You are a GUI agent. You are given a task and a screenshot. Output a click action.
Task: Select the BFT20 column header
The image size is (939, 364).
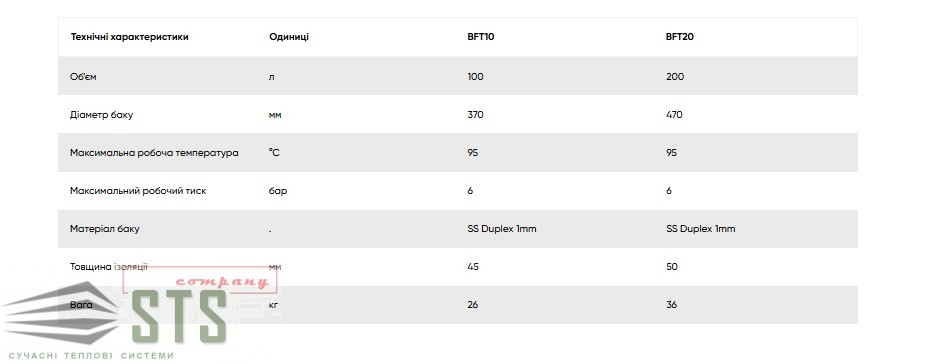[x=680, y=37]
